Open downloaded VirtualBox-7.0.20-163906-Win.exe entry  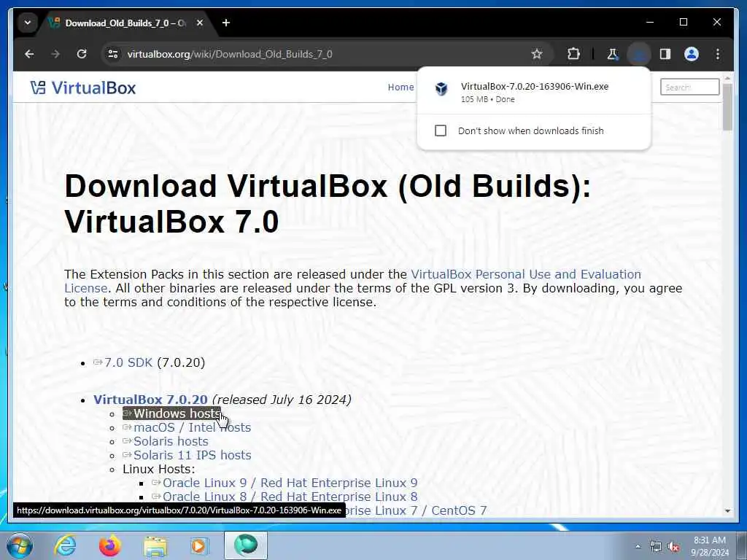pyautogui.click(x=534, y=92)
